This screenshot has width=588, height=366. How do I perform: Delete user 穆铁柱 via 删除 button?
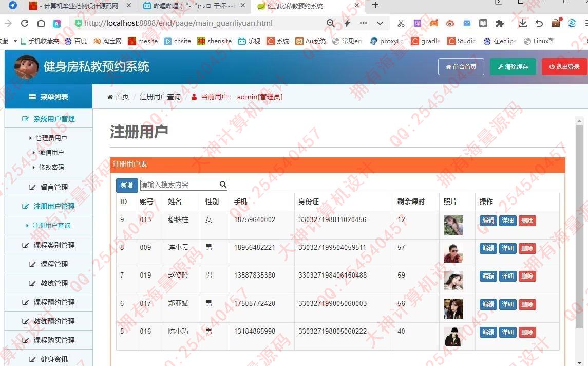pyautogui.click(x=527, y=221)
